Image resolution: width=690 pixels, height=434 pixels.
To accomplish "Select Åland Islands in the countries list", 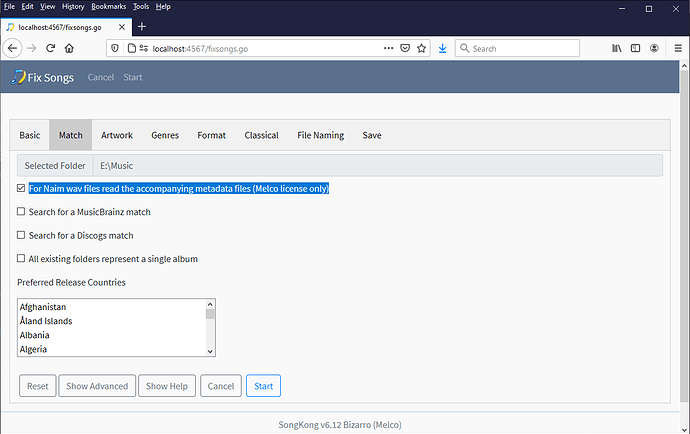I will coord(112,321).
